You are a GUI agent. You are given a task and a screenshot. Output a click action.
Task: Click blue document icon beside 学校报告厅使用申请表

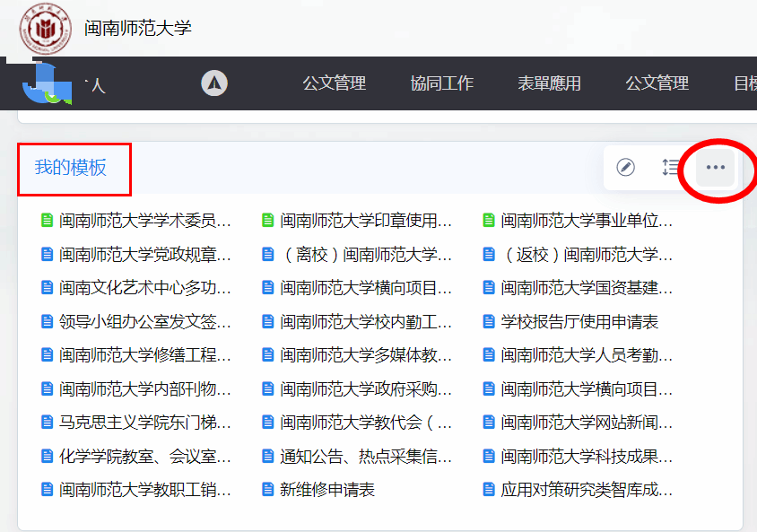click(489, 321)
